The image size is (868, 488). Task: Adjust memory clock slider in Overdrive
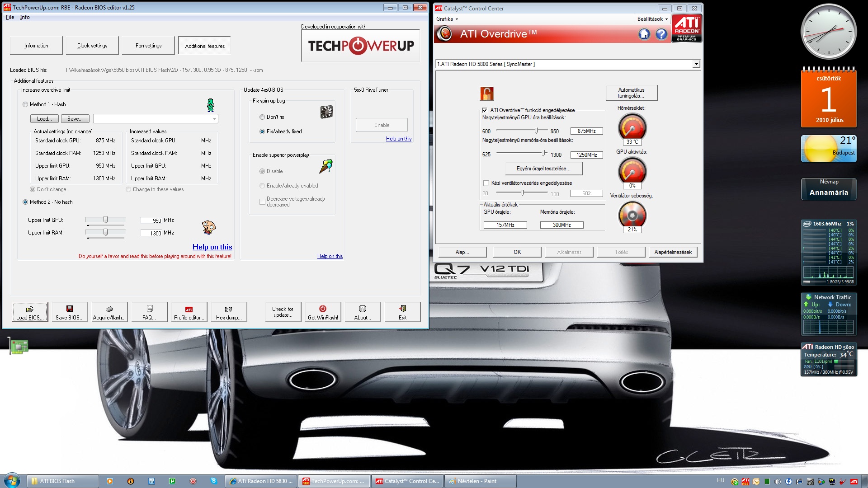pyautogui.click(x=544, y=153)
